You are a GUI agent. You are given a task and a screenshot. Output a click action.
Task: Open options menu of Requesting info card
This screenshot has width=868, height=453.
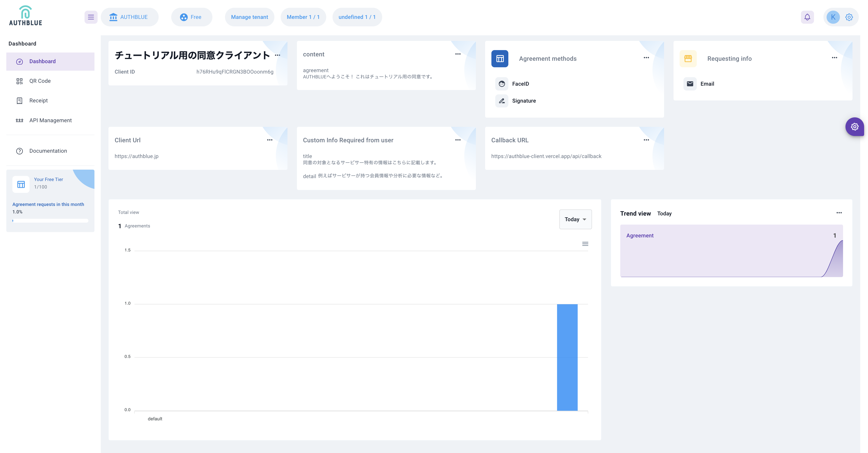(834, 58)
